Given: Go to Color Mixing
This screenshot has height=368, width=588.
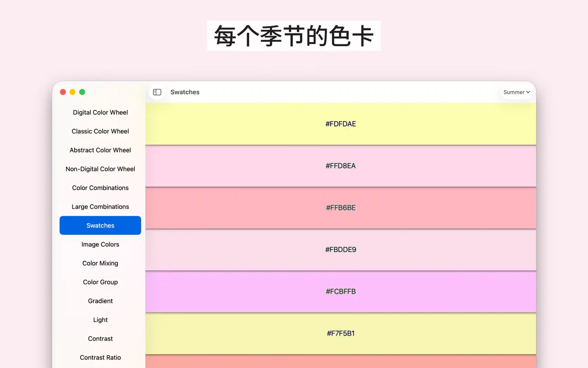Looking at the screenshot, I should (100, 263).
